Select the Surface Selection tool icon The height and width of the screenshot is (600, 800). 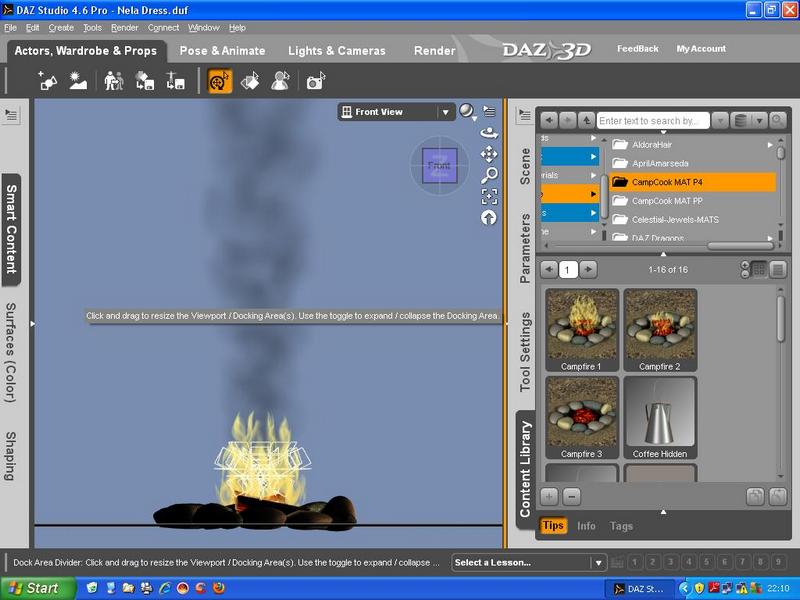(250, 81)
